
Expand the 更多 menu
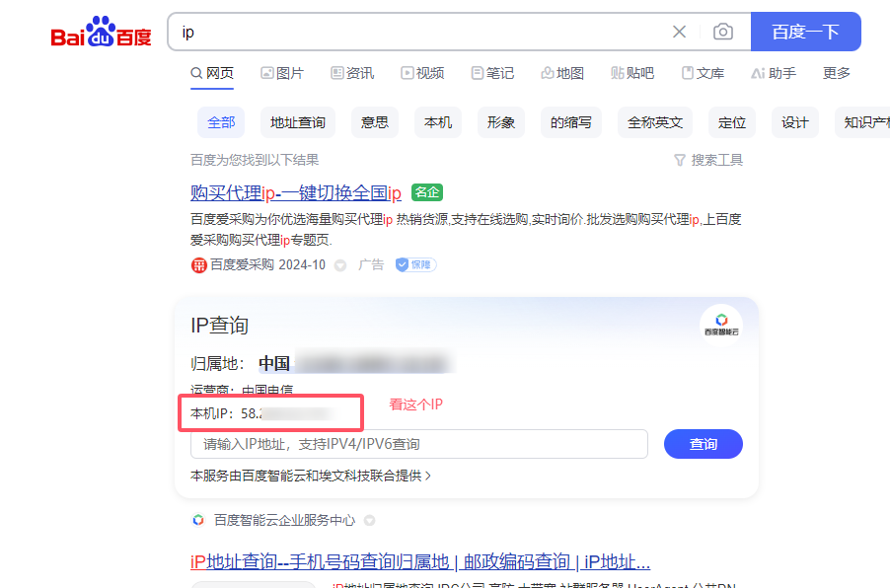[837, 73]
